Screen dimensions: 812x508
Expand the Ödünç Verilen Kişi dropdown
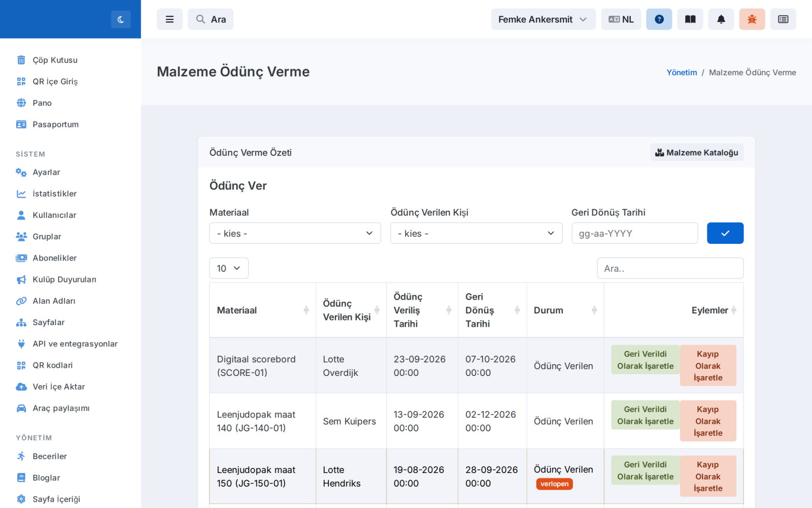pyautogui.click(x=476, y=233)
